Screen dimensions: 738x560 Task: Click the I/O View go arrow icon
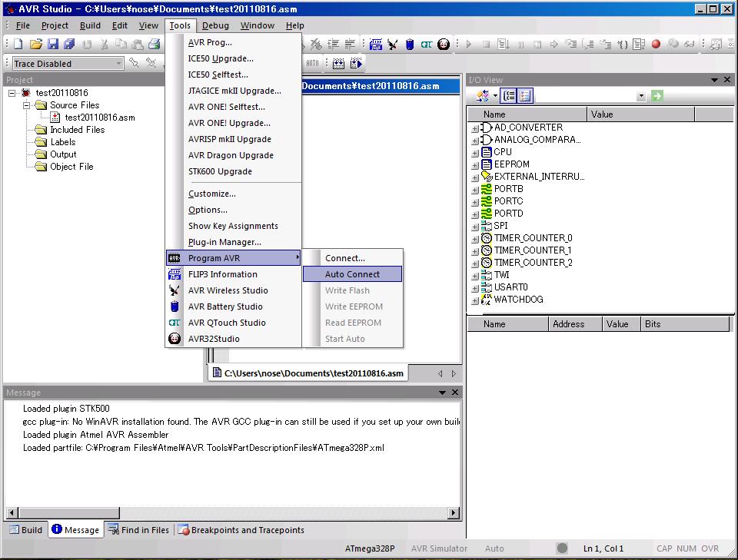click(657, 96)
